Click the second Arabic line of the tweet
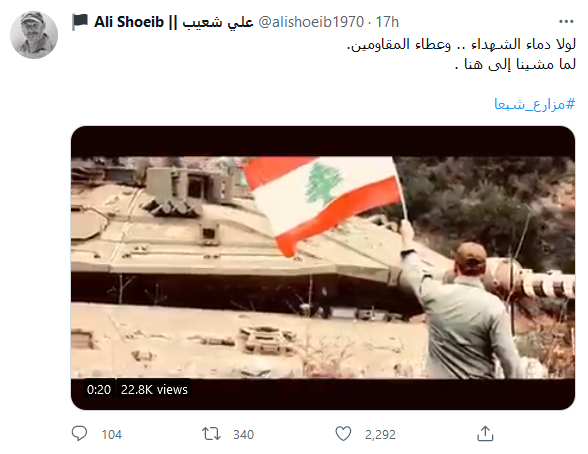 pyautogui.click(x=515, y=64)
